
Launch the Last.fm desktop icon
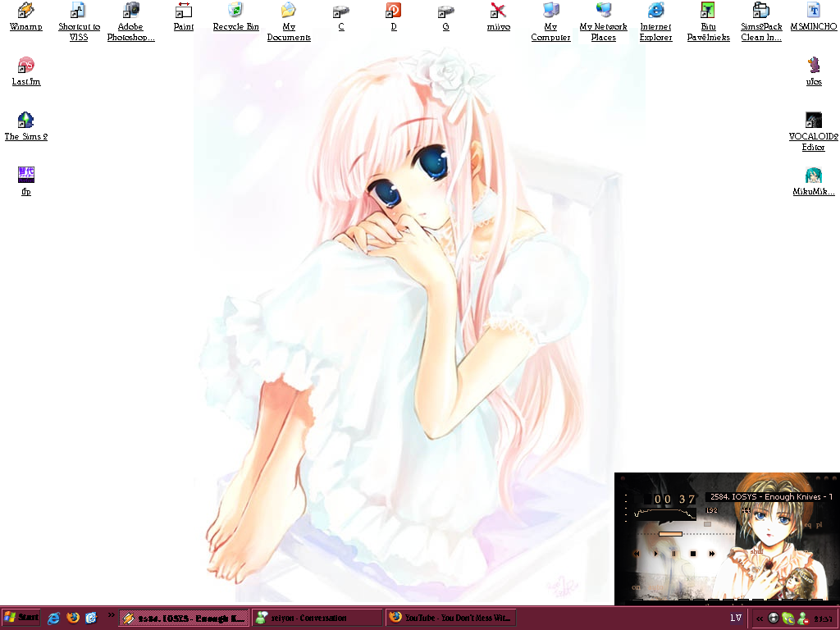coord(25,71)
